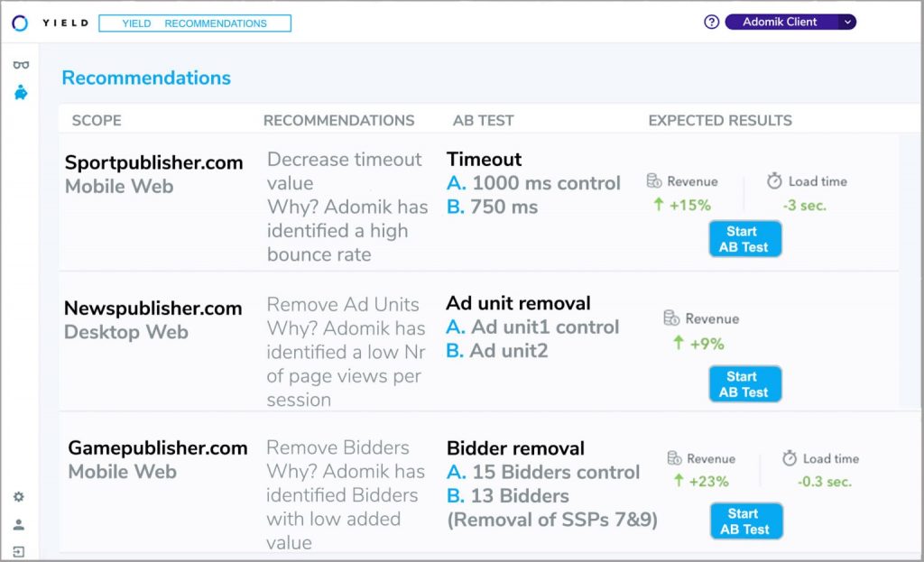Image resolution: width=924 pixels, height=562 pixels.
Task: Open the piggy bank sidebar icon
Action: (x=20, y=92)
